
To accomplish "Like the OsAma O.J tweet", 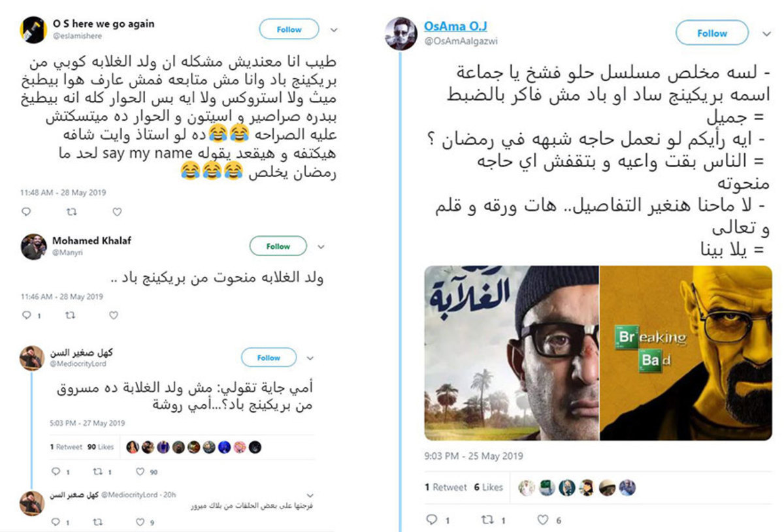I will [543, 520].
